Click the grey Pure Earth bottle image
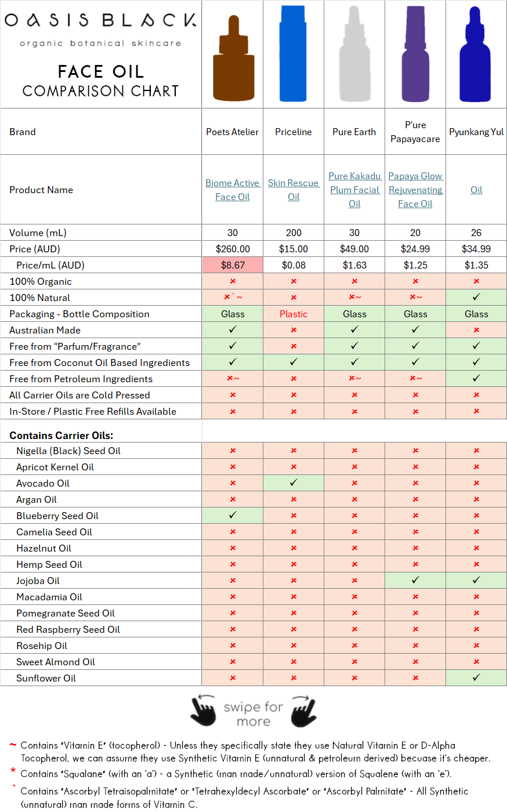 point(354,54)
